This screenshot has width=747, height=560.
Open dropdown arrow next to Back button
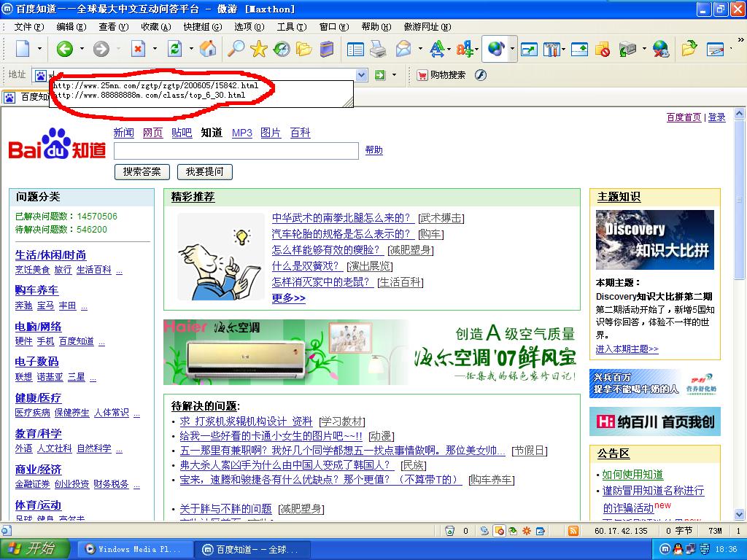pyautogui.click(x=82, y=49)
